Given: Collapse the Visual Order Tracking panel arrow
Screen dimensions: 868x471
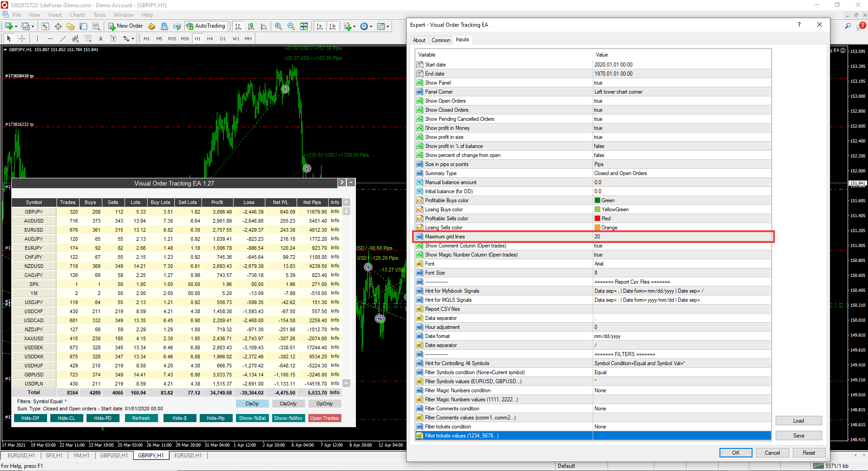Looking at the screenshot, I should 342,183.
